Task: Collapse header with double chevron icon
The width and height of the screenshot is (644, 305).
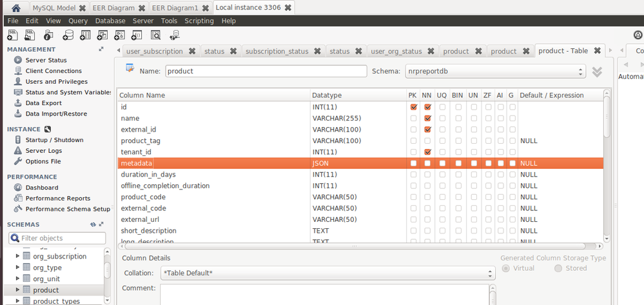Action: [597, 72]
